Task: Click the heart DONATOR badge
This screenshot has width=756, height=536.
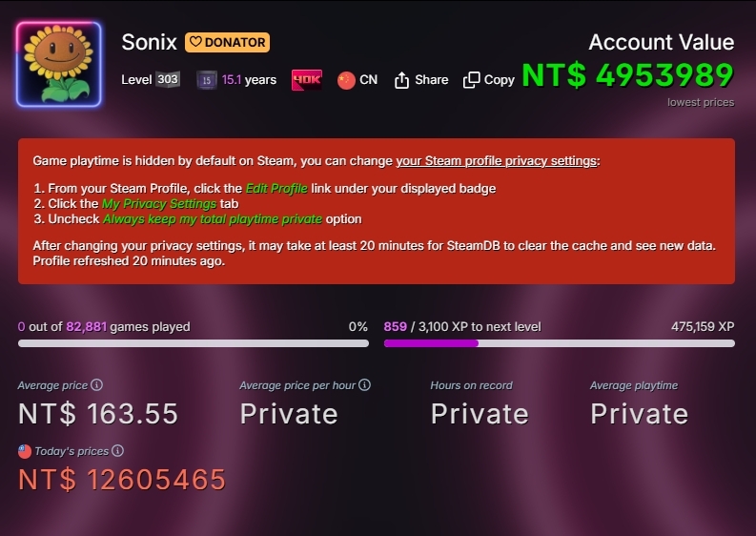Action: (227, 42)
